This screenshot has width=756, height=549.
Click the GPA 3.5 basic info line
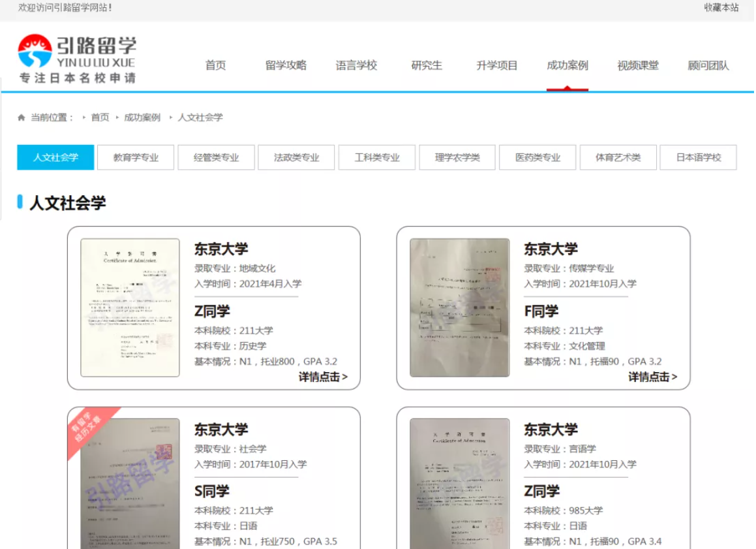pyautogui.click(x=265, y=541)
